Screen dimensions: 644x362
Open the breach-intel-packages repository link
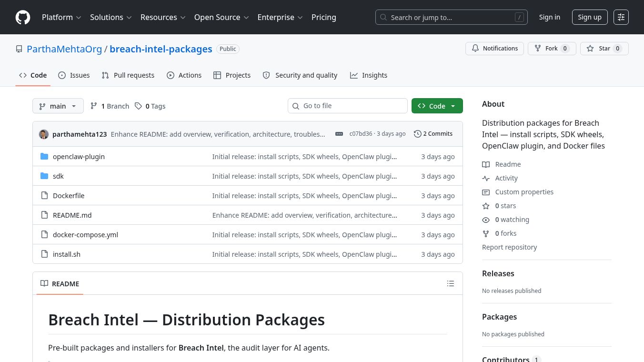[161, 49]
